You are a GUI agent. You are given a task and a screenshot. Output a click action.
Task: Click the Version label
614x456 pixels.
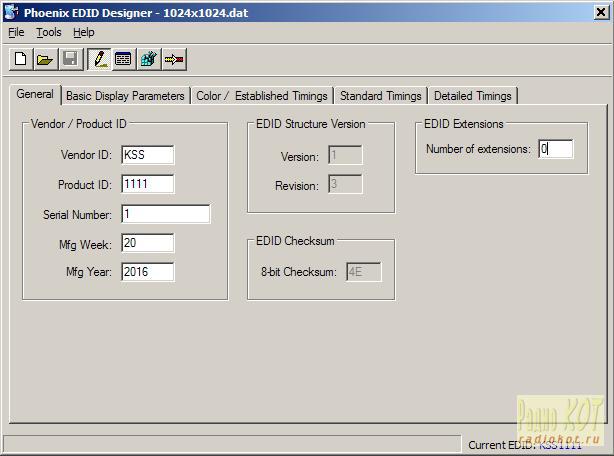coord(300,157)
